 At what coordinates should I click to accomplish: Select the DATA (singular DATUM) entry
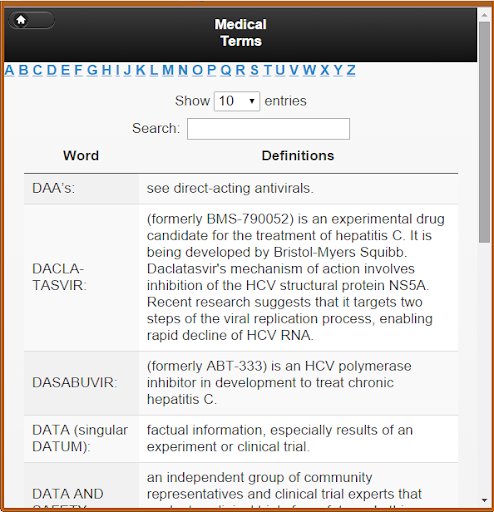(x=80, y=438)
